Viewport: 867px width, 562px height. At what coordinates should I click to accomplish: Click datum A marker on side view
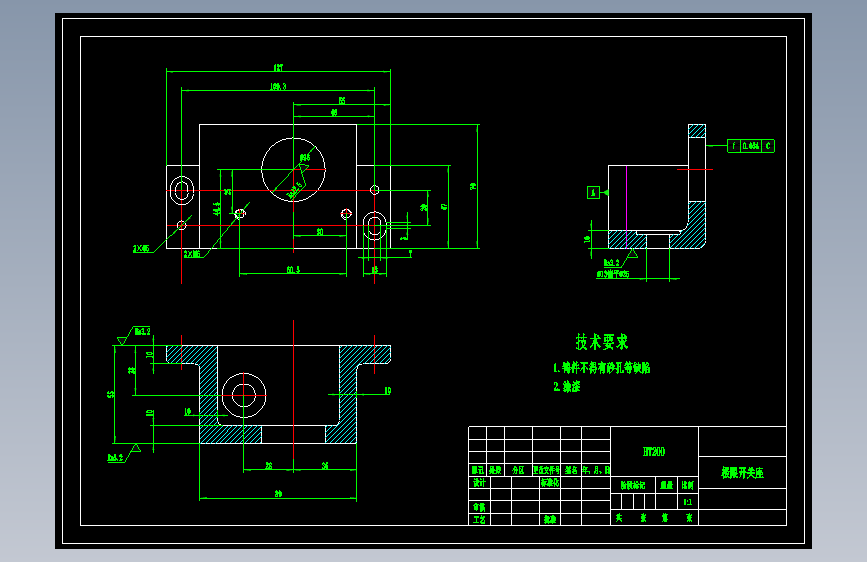pyautogui.click(x=593, y=192)
